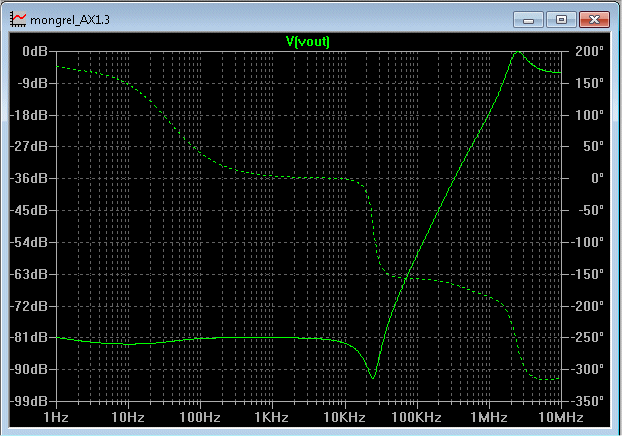Click the -50° phase axis label
Screen dimensions: 622x436
click(x=591, y=210)
